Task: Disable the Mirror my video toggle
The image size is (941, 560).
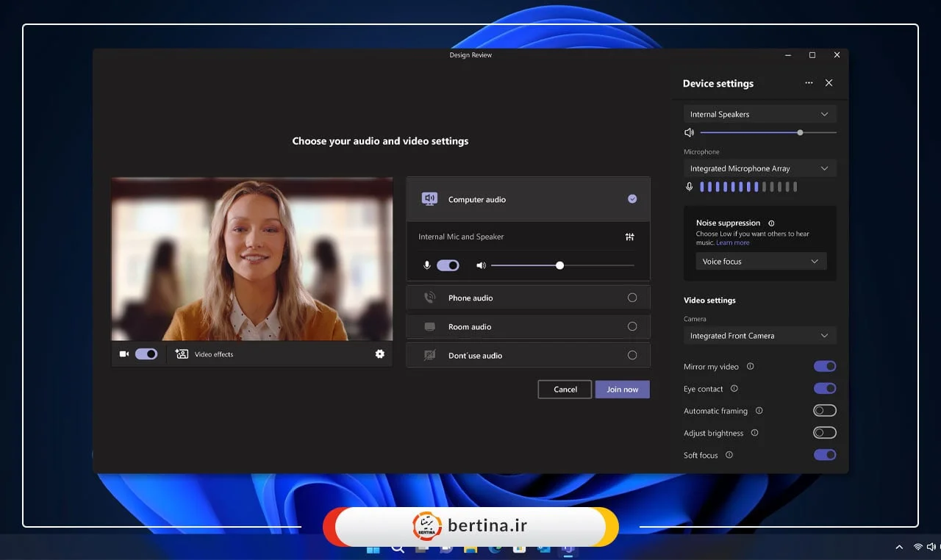Action: click(x=824, y=366)
